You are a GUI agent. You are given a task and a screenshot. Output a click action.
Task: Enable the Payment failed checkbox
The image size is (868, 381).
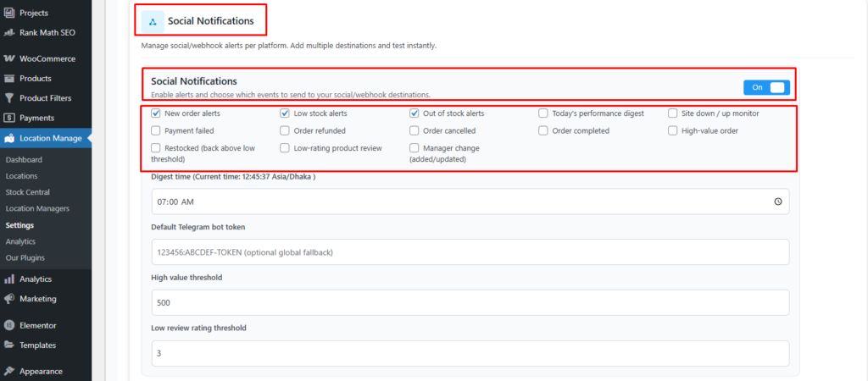(x=156, y=131)
